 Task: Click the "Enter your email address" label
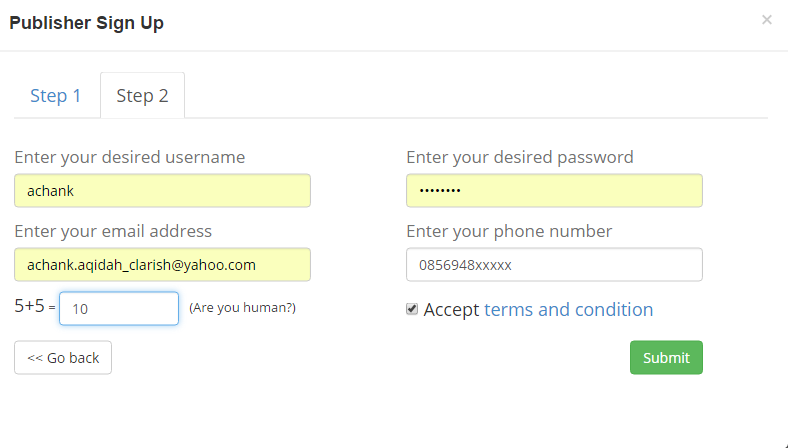113,231
